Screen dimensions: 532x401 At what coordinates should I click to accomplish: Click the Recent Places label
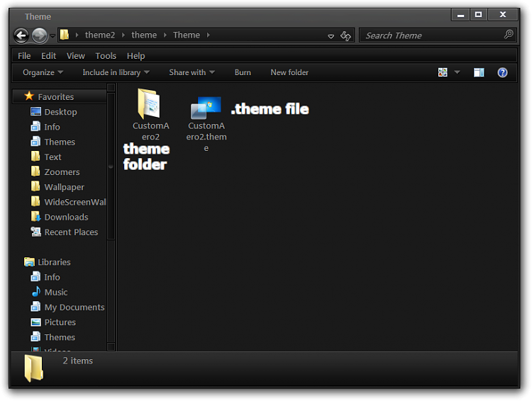point(71,232)
